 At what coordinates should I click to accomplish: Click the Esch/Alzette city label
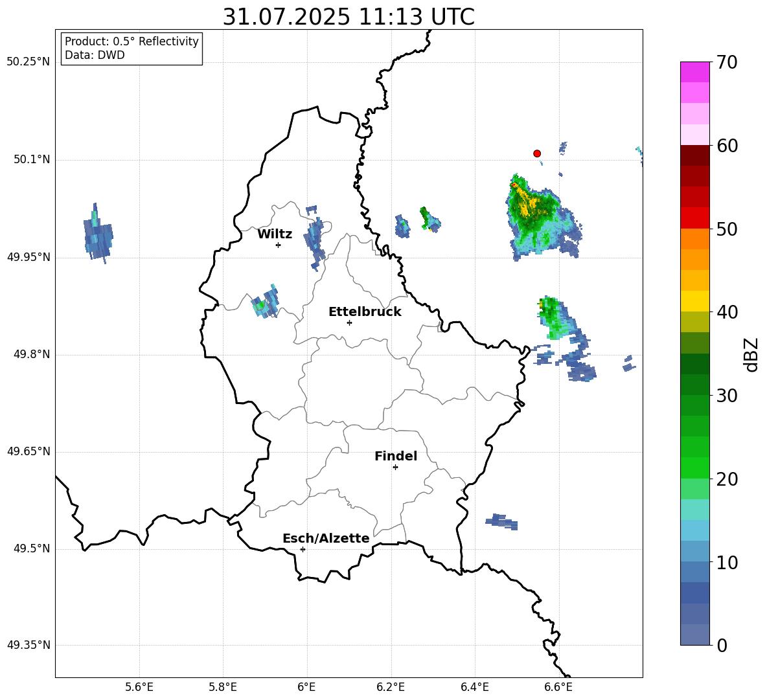click(326, 538)
